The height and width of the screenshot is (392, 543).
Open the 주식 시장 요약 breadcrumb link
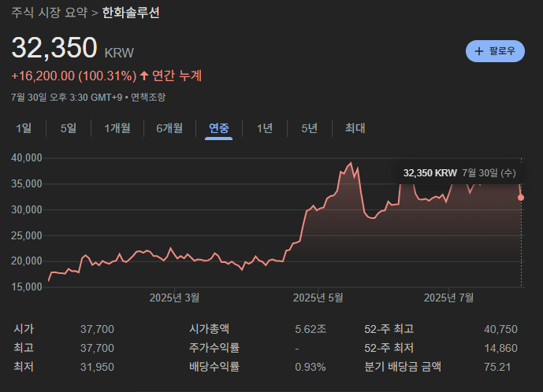(49, 13)
